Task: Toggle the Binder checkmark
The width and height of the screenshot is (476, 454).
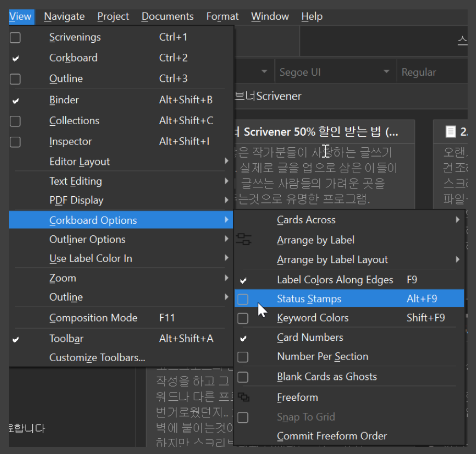Action: pos(16,100)
